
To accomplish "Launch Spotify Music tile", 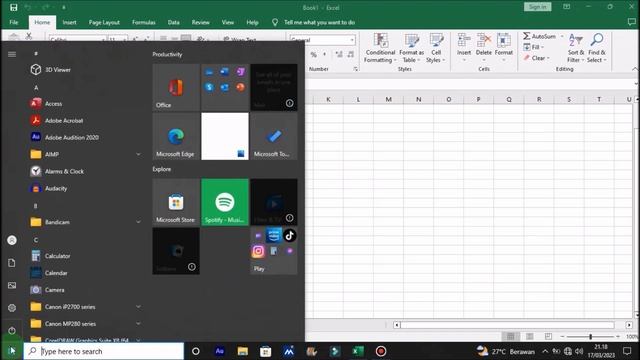I will [x=225, y=202].
